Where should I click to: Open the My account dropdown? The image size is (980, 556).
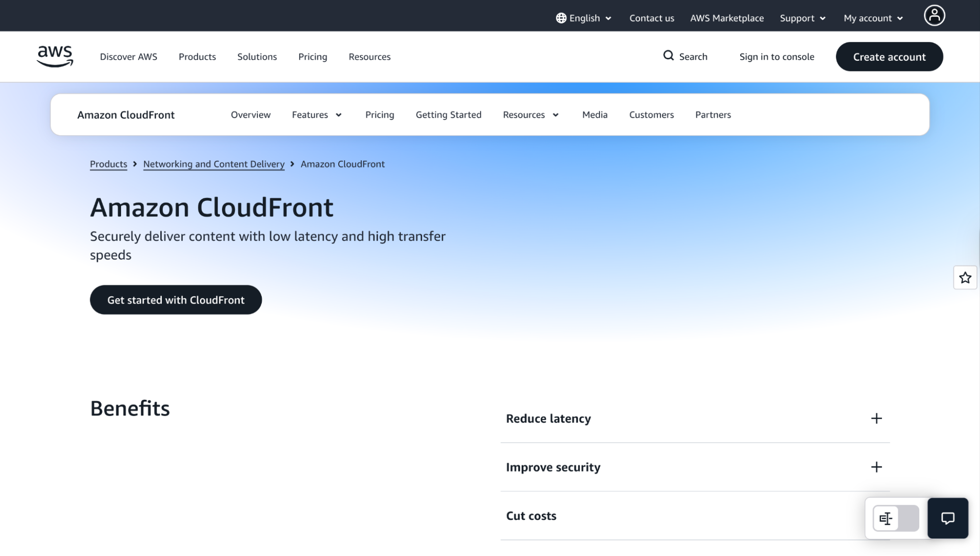point(873,18)
